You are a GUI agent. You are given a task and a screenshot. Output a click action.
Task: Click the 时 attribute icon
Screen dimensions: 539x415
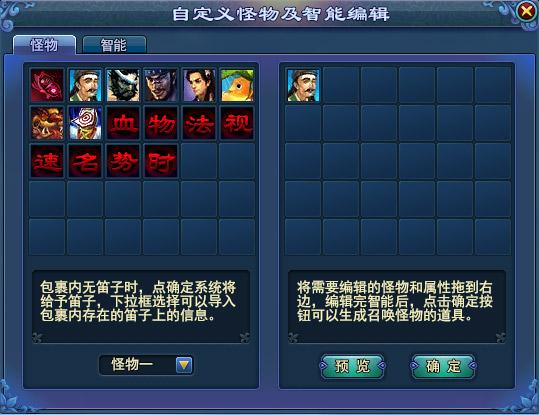tap(161, 161)
